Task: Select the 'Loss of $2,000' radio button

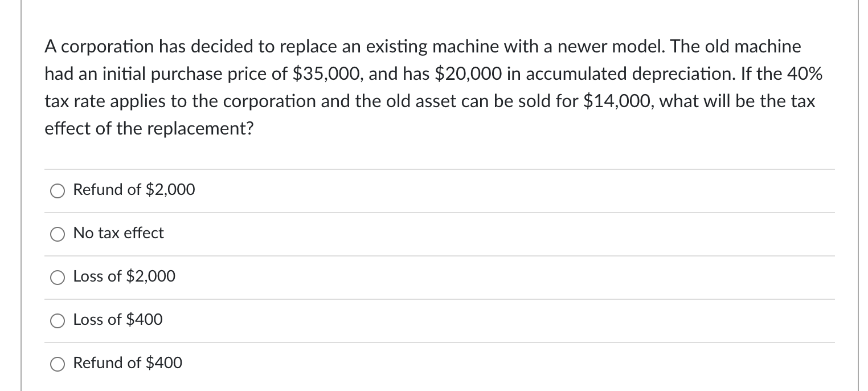Action: pyautogui.click(x=56, y=278)
